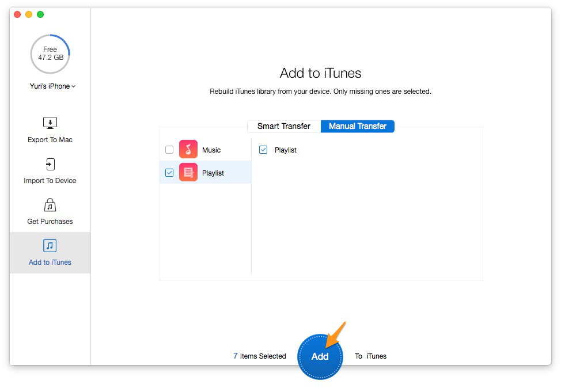Select the pink Music category icon
Image resolution: width=561 pixels, height=392 pixels.
(x=188, y=149)
